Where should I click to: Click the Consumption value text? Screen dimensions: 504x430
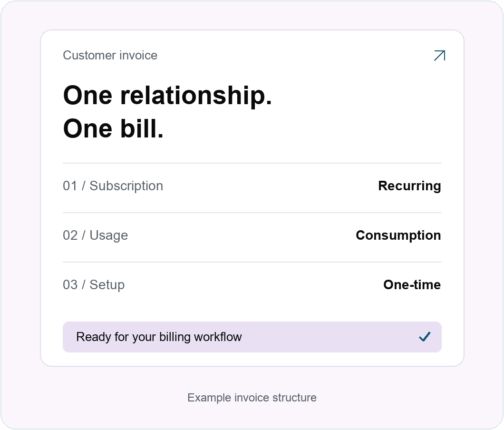(x=398, y=235)
